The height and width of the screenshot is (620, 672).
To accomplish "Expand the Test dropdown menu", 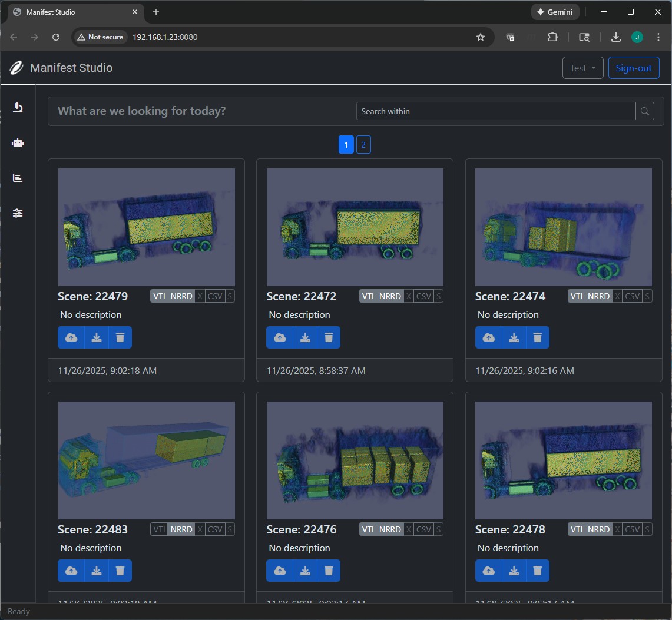I will click(x=582, y=68).
